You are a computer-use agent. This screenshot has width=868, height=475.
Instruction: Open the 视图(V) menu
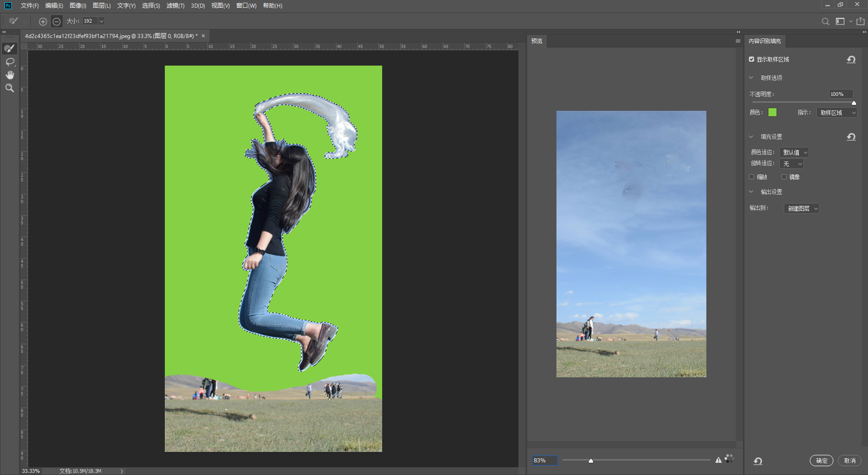221,6
